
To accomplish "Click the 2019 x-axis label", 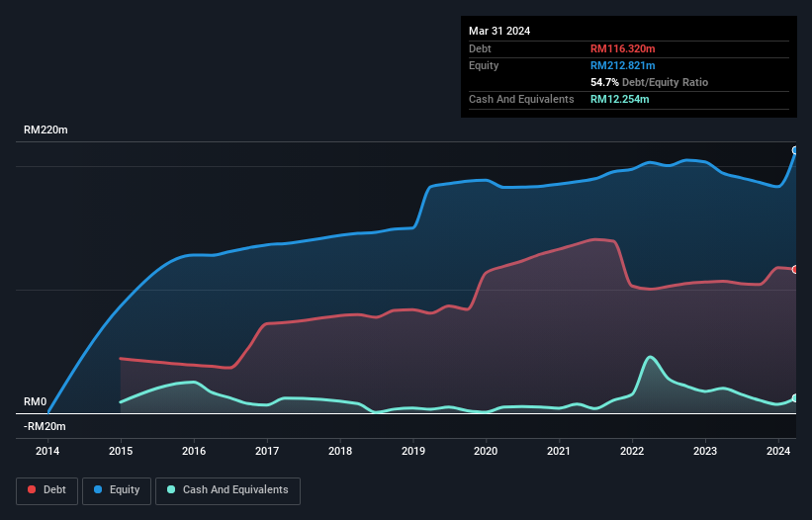I will 413,451.
